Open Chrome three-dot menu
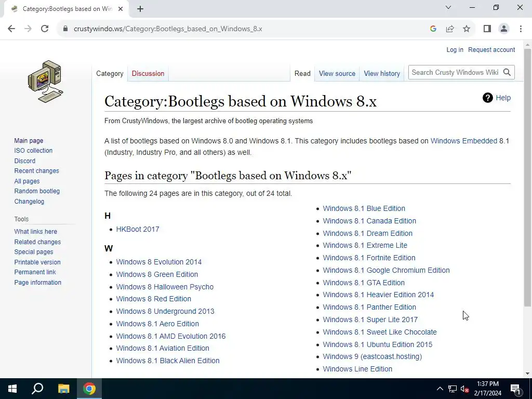This screenshot has height=399, width=532. coord(521,29)
